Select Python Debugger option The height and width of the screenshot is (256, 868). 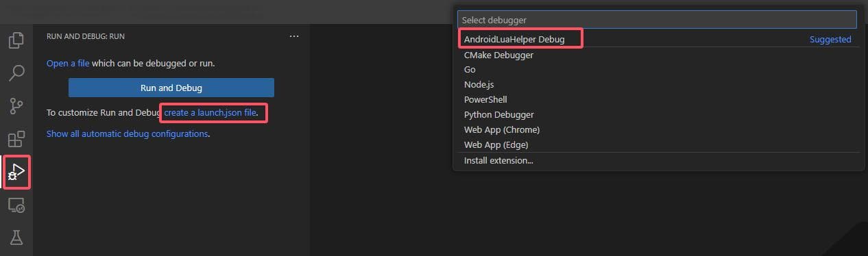pos(658,115)
